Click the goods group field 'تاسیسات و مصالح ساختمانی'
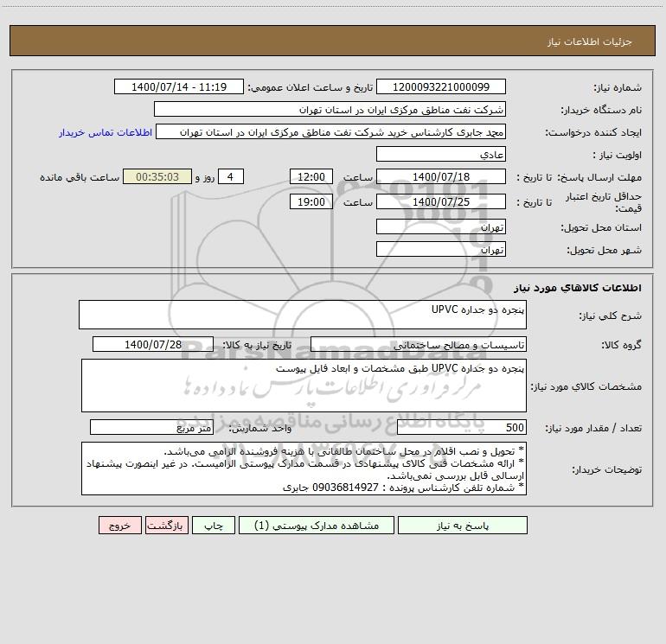The image size is (666, 644). (x=419, y=344)
